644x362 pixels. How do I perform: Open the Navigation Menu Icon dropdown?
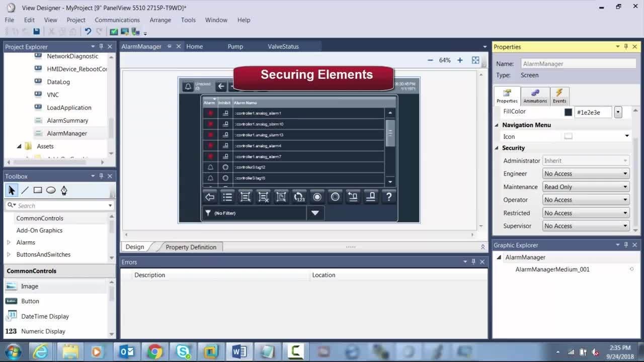627,136
